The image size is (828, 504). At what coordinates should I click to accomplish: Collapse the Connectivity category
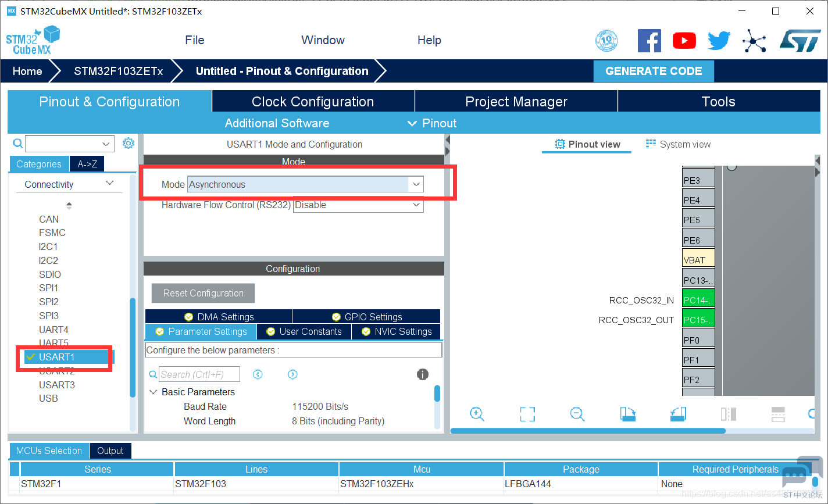[x=109, y=184]
